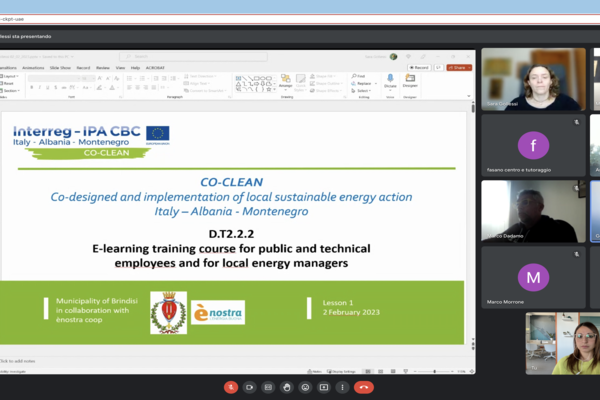Open the Help ribbon tab
Viewport: 600px width, 400px height.
135,68
